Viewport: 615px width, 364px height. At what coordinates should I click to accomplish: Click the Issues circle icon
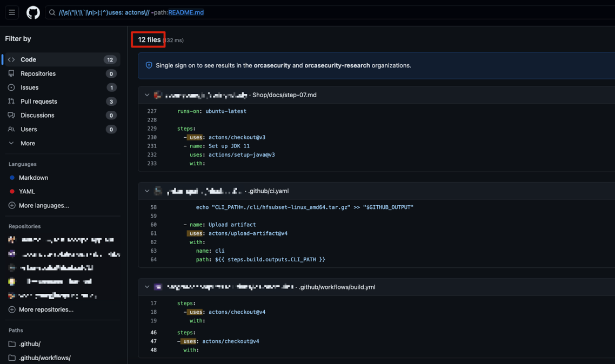11,87
